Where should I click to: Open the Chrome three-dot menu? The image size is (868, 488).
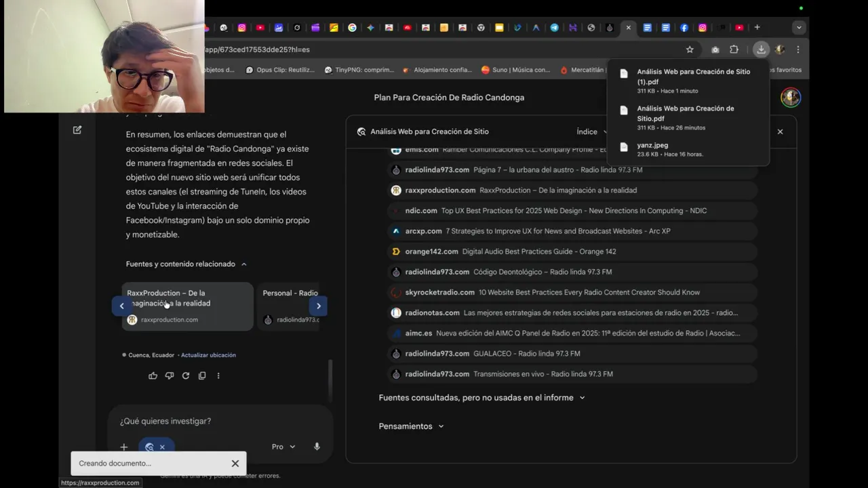click(798, 49)
